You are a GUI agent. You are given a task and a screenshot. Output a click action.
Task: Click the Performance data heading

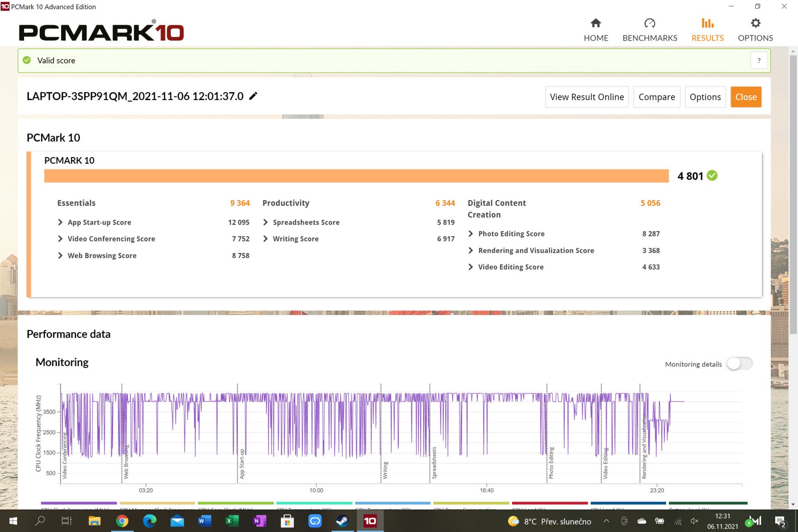pyautogui.click(x=69, y=334)
